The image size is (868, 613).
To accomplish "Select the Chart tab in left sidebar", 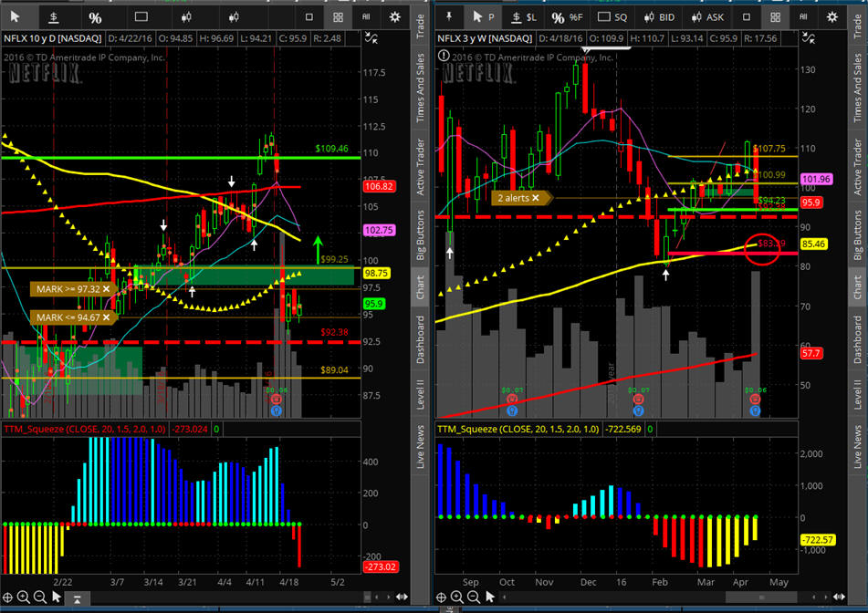I will pyautogui.click(x=420, y=287).
